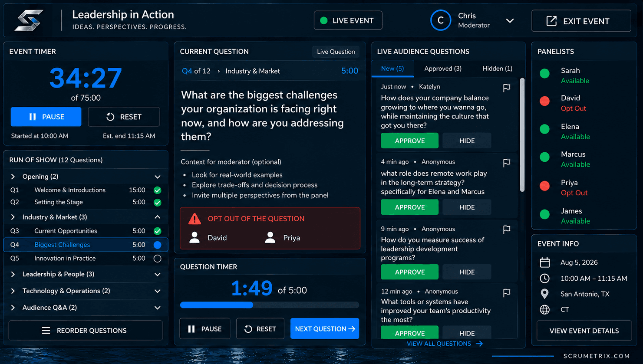Select the New (5) questions tab
The width and height of the screenshot is (643, 364).
392,69
